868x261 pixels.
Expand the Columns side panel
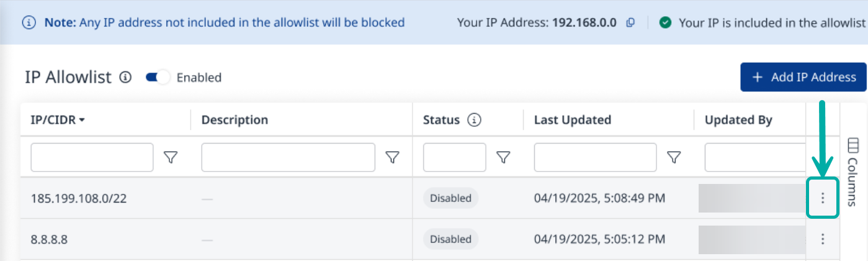(852, 171)
